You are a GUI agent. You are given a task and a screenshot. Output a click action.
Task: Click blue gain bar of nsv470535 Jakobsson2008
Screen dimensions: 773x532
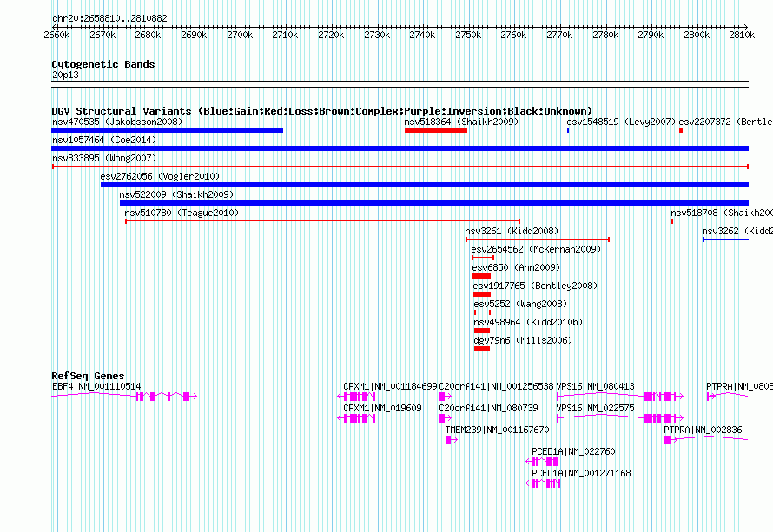[167, 130]
